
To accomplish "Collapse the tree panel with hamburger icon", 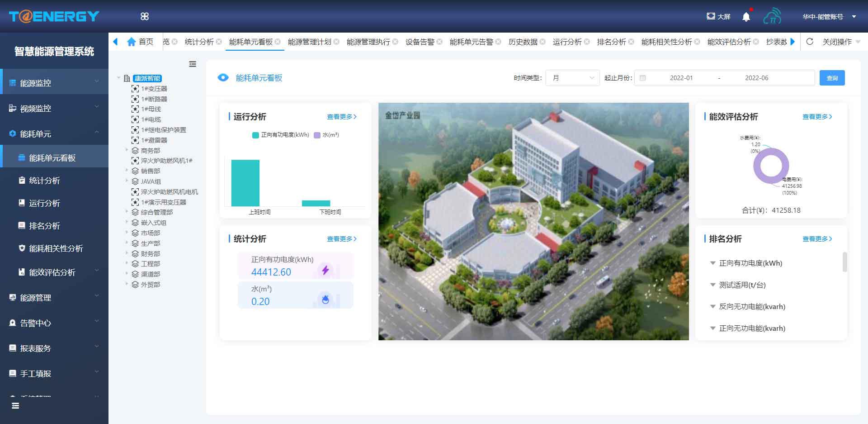I will pyautogui.click(x=193, y=64).
